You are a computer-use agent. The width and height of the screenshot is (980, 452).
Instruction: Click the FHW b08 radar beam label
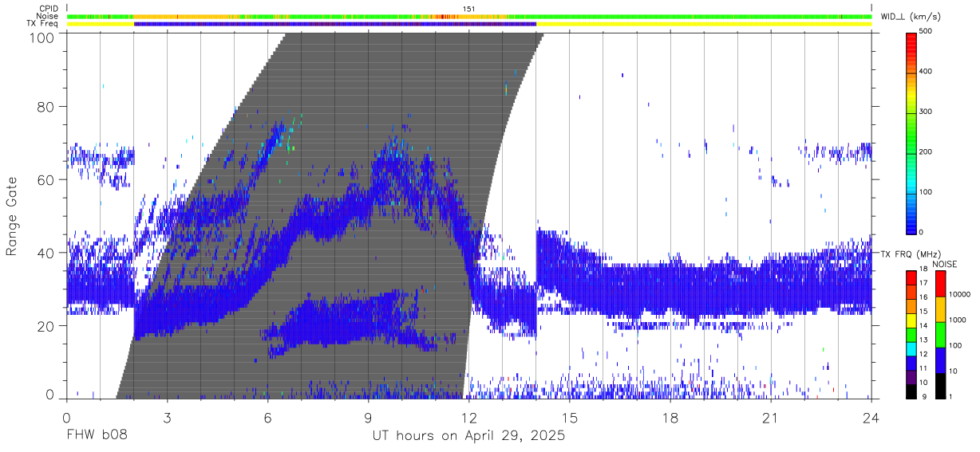pos(96,436)
